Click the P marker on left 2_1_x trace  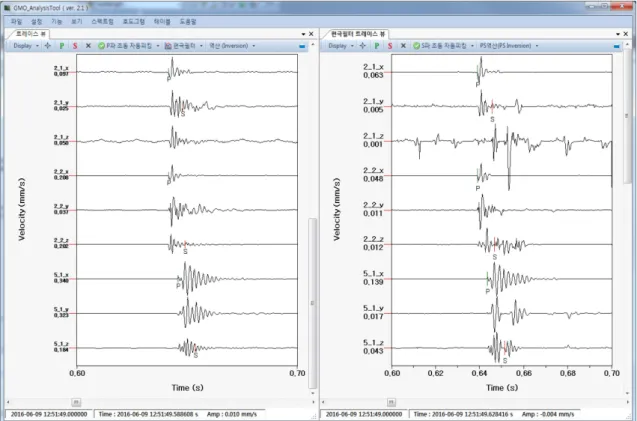click(x=169, y=79)
